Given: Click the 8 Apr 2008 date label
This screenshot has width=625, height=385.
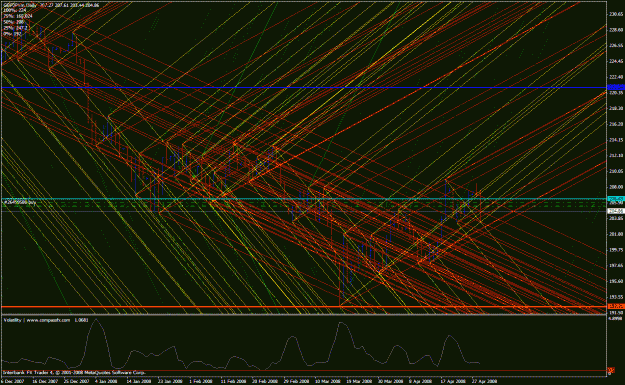Looking at the screenshot, I should click(421, 381).
